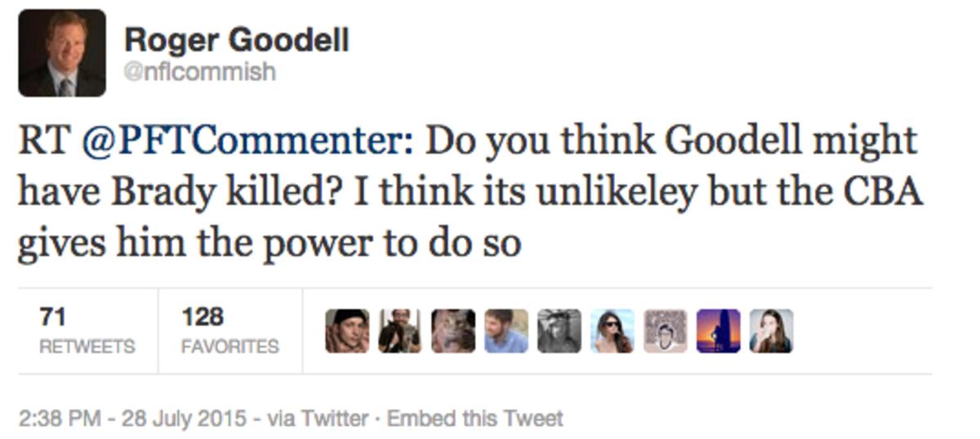Image resolution: width=980 pixels, height=439 pixels.
Task: Click avatar of long-haired woman drinking
Action: click(771, 331)
